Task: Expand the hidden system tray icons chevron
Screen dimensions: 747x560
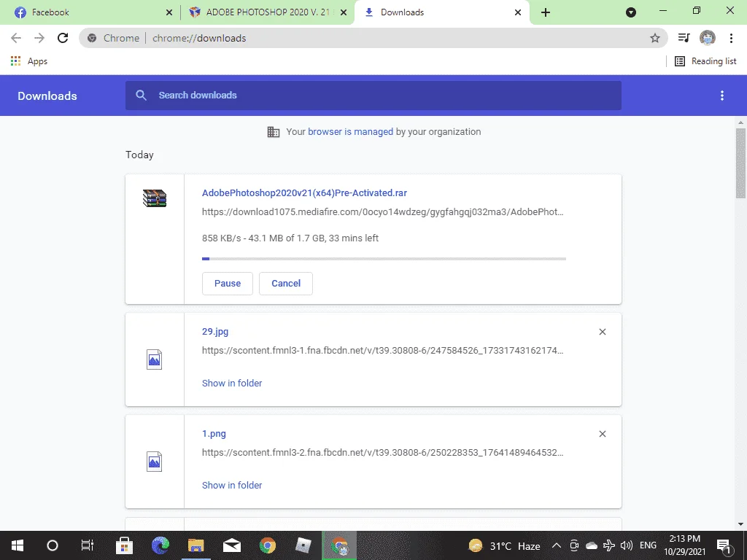Action: [556, 545]
